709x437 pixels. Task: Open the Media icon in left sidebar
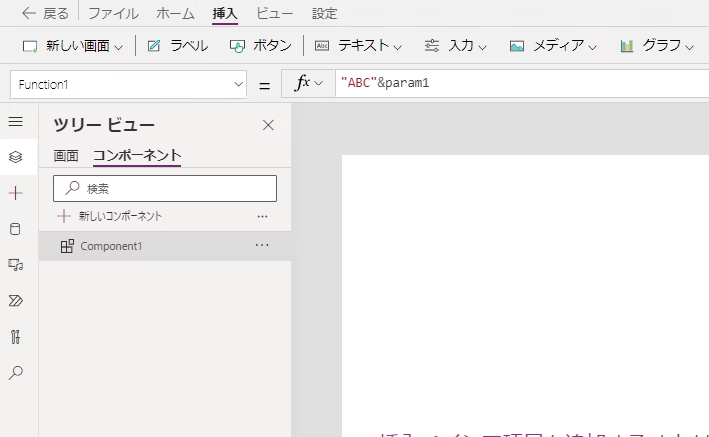(15, 264)
